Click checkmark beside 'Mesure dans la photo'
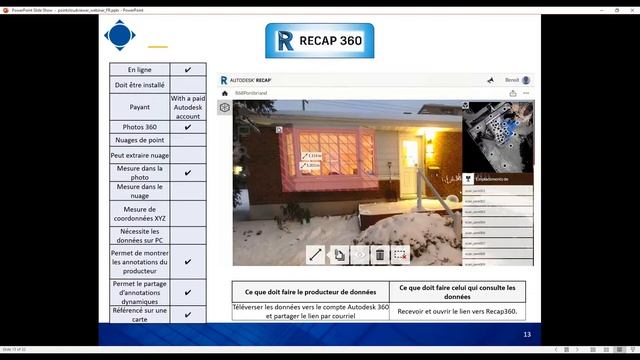 [x=188, y=173]
